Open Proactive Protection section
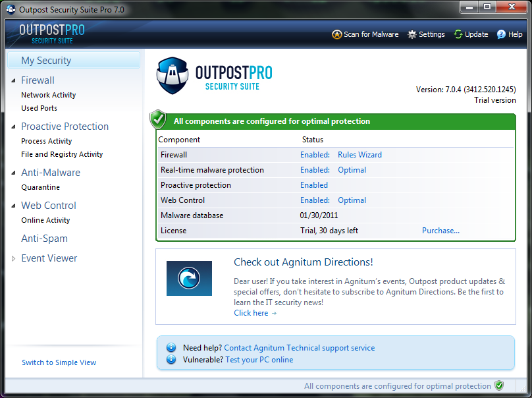 click(65, 127)
